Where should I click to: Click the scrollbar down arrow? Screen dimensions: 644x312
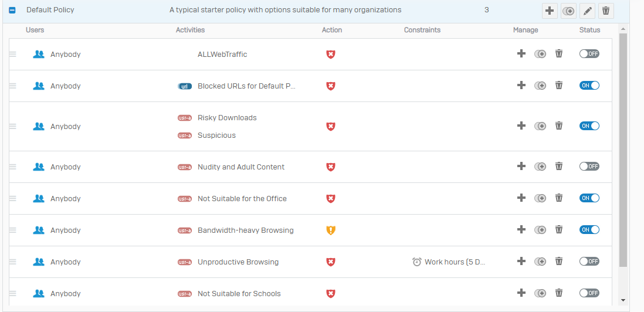[623, 300]
